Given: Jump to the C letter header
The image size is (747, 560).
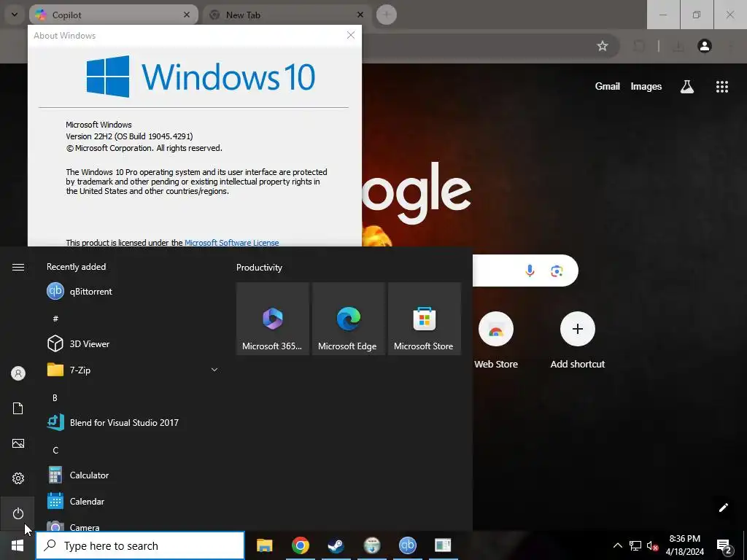Looking at the screenshot, I should (x=55, y=450).
